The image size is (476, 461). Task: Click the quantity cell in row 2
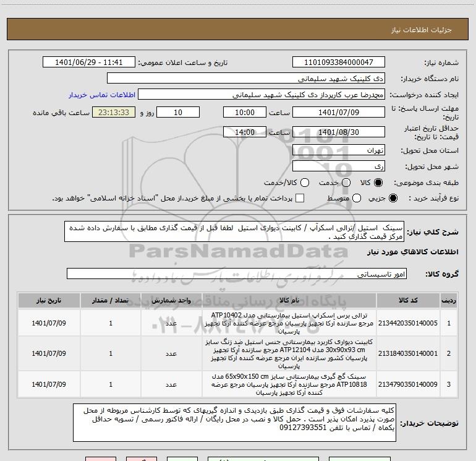111,353
